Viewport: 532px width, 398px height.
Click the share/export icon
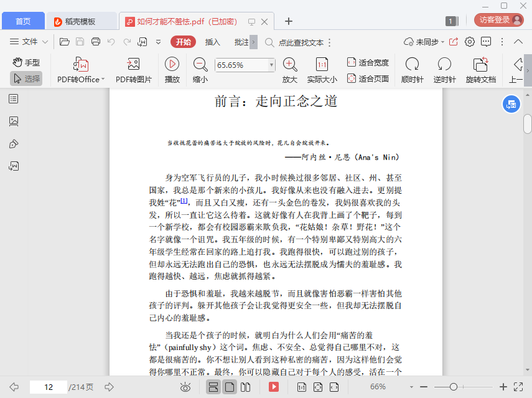tap(454, 42)
